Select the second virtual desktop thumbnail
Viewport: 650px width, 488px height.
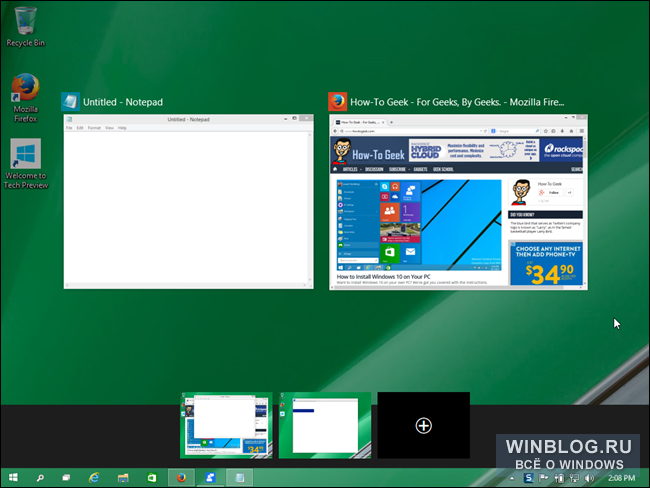pos(325,425)
